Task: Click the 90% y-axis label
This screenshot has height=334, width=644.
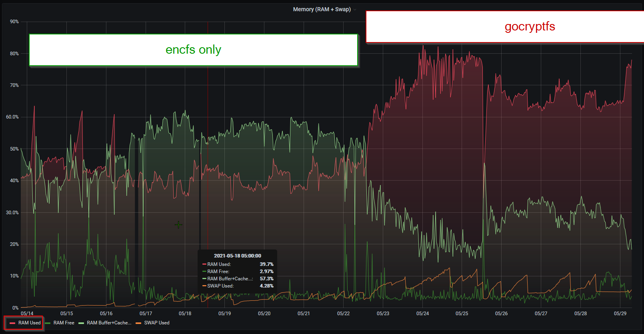Action: (14, 22)
